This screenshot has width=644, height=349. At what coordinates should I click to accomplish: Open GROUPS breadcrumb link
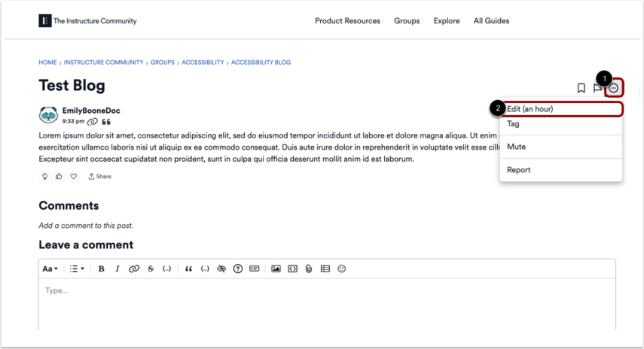[x=162, y=62]
